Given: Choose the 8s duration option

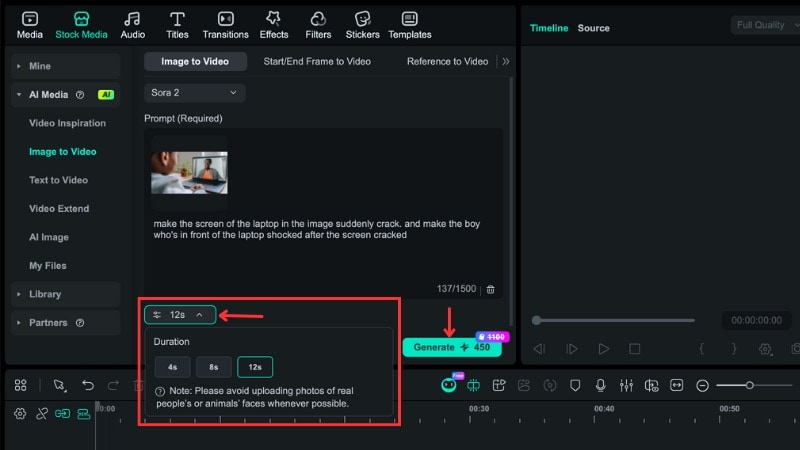Looking at the screenshot, I should [214, 367].
